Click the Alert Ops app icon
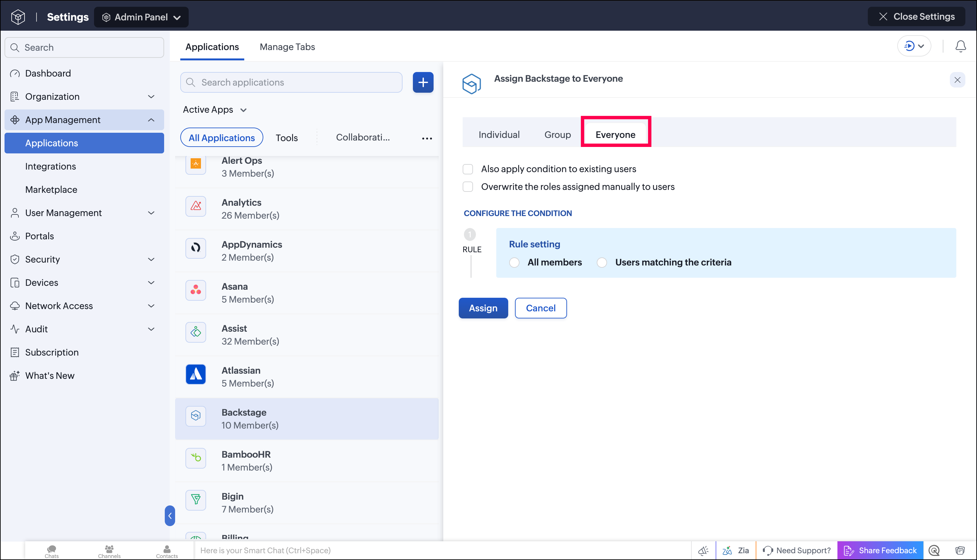This screenshot has height=560, width=977. [x=196, y=164]
